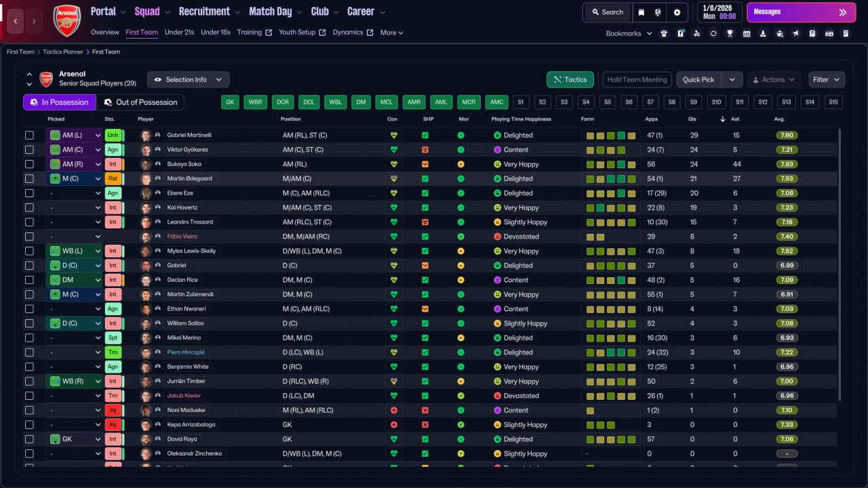Click Martin Ødegaard's Rst status badge
The image size is (868, 488).
click(113, 179)
